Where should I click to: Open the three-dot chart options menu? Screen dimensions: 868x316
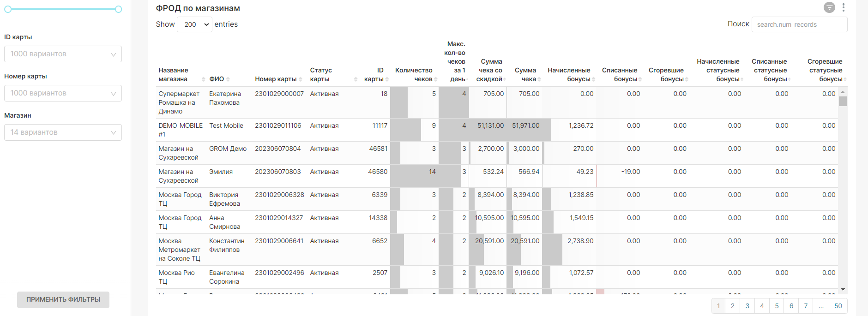[843, 7]
